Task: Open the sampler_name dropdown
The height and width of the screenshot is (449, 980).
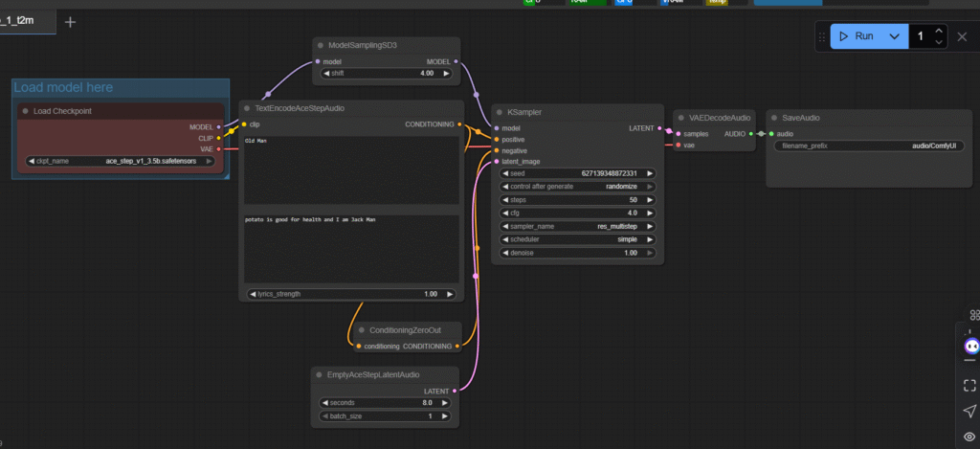Action: tap(578, 226)
